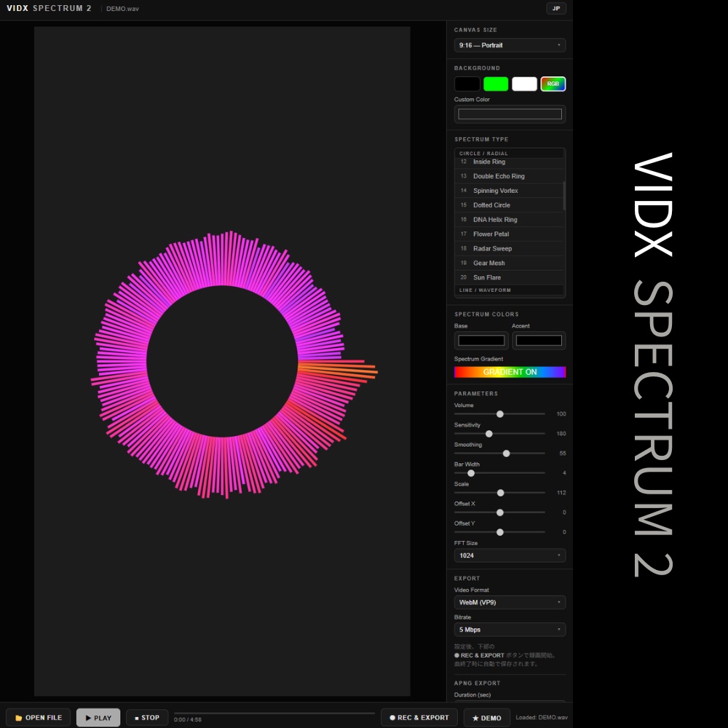This screenshot has width=728, height=728.
Task: Click the Volume slider
Action: click(499, 414)
